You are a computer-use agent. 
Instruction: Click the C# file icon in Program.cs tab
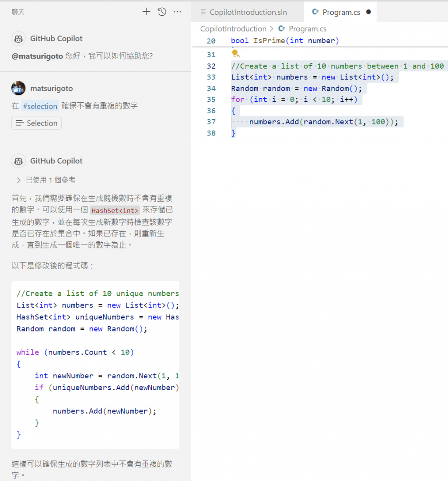click(x=315, y=12)
